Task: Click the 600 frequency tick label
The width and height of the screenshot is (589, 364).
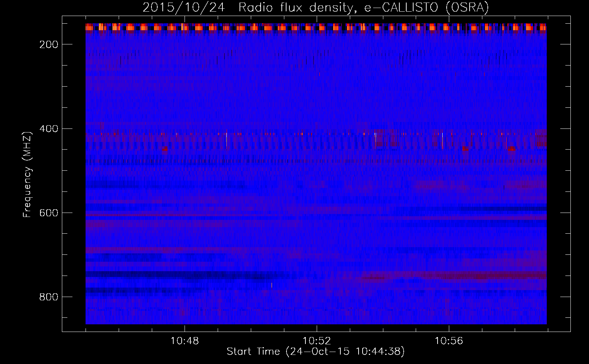Action: [49, 213]
